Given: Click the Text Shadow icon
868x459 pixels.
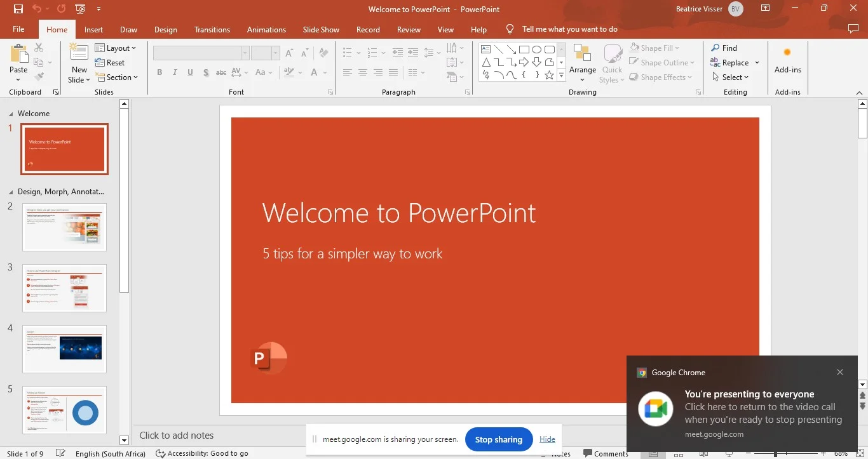Looking at the screenshot, I should pos(206,72).
